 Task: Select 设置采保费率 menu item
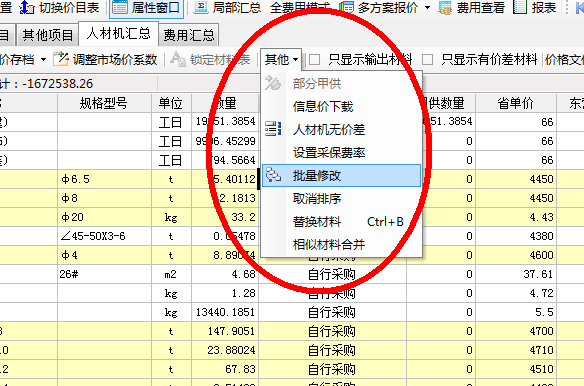coord(342,152)
